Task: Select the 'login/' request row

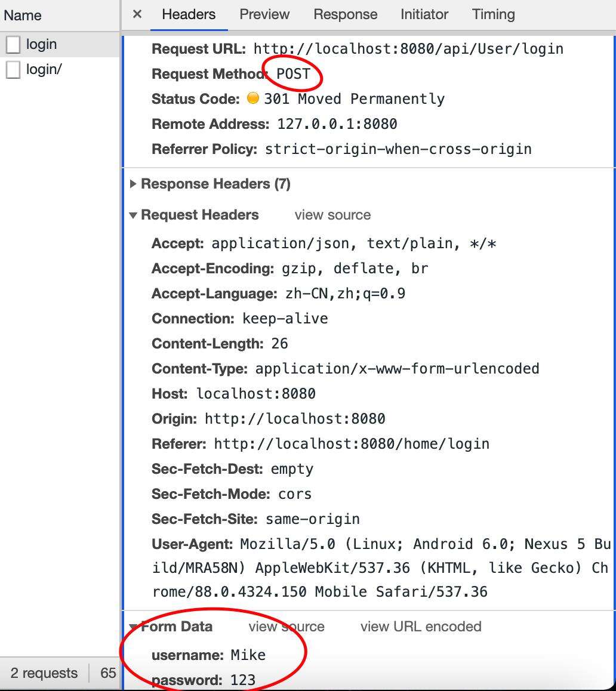Action: (60, 70)
